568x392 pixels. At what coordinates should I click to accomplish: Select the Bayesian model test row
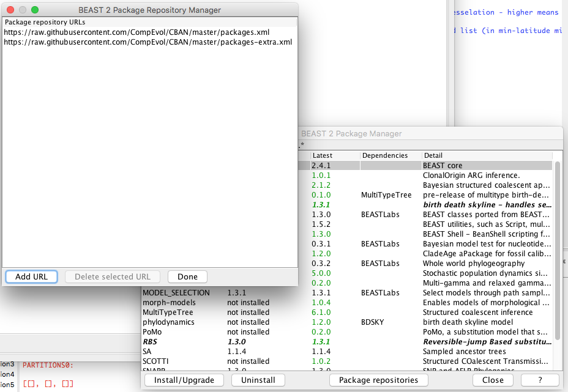click(425, 243)
